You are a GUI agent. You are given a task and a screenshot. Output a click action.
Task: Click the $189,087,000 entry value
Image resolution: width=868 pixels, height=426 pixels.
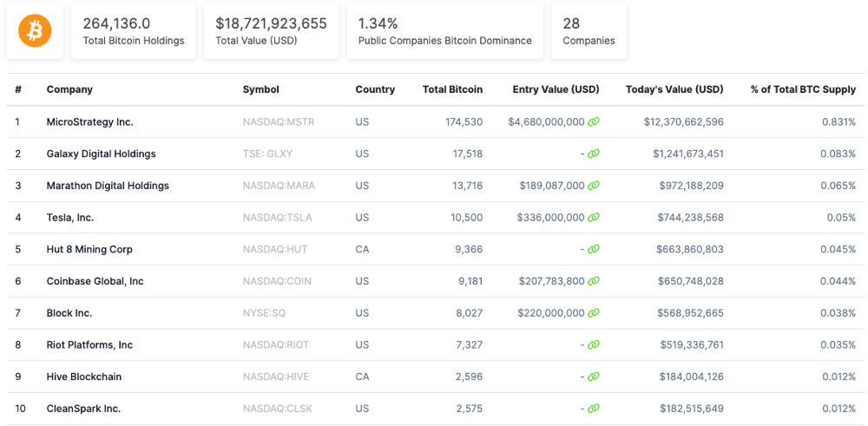[552, 186]
